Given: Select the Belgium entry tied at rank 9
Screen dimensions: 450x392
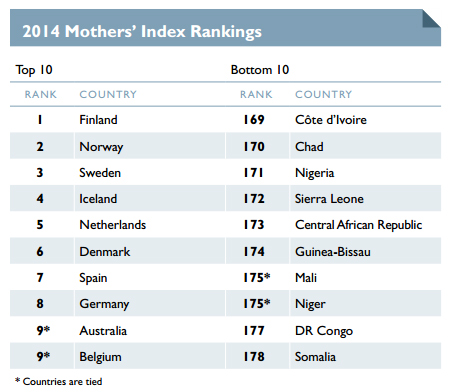Looking at the screenshot, I should point(100,357).
